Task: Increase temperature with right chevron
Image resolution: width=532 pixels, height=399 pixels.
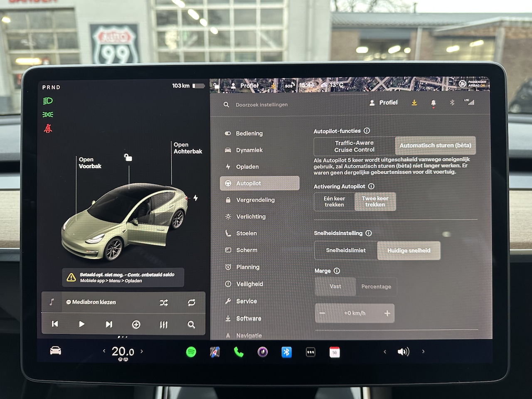Action: 142,351
